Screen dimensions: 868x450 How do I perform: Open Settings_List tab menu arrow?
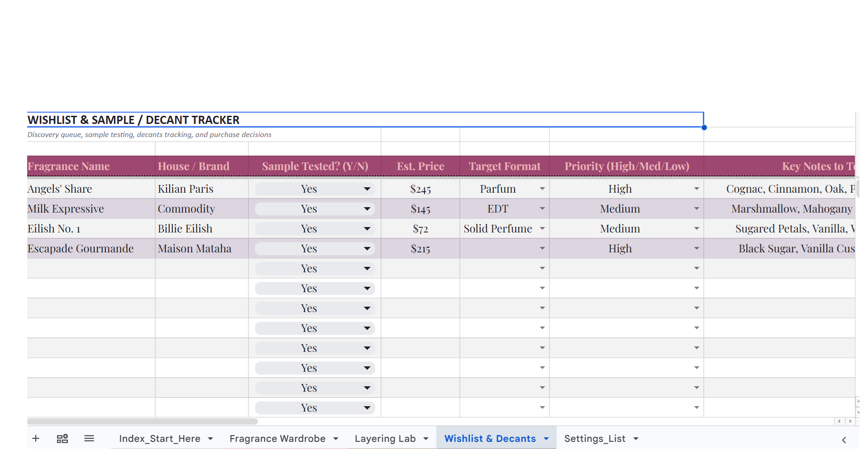[x=636, y=439]
